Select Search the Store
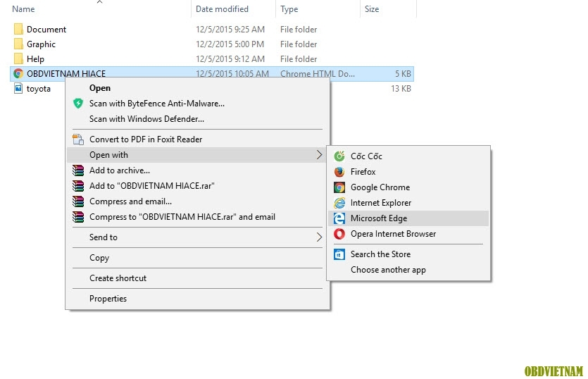 408,254
